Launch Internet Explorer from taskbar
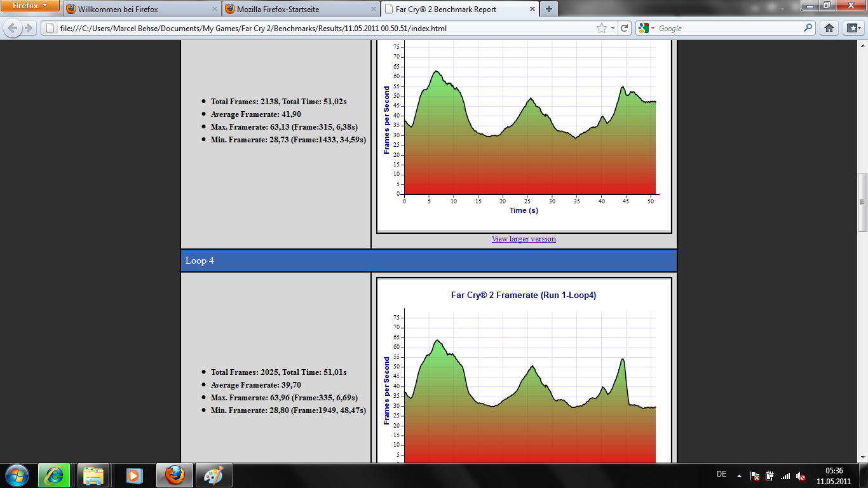868x488 pixels. [54, 475]
